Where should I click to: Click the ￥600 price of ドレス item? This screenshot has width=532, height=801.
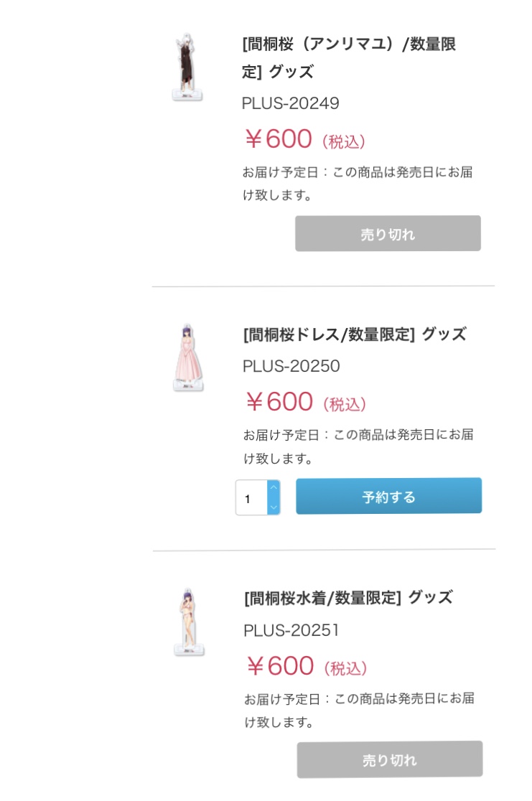[x=279, y=402]
